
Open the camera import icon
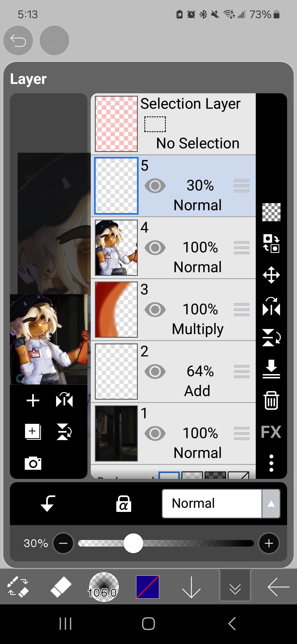[x=33, y=463]
